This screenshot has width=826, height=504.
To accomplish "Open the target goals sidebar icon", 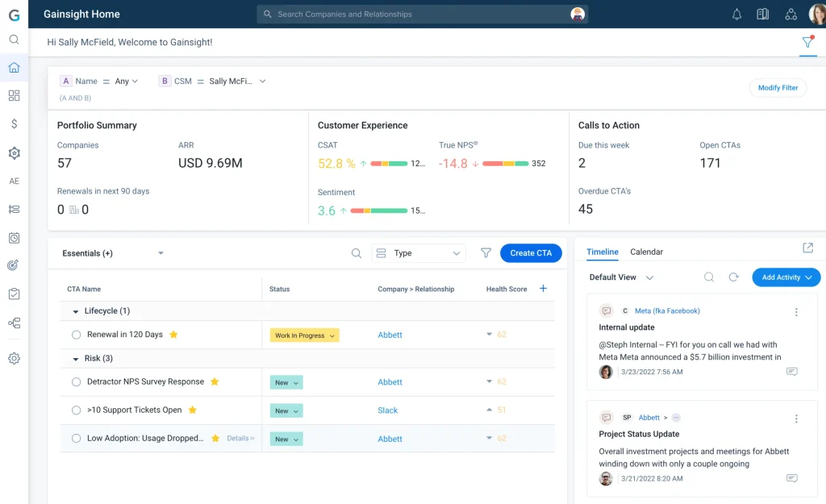I will point(15,265).
